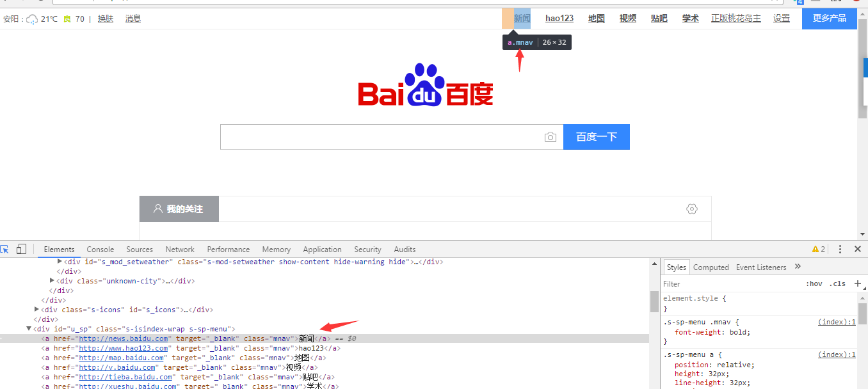
Task: Toggle the .cls element classes panel
Action: (x=837, y=283)
